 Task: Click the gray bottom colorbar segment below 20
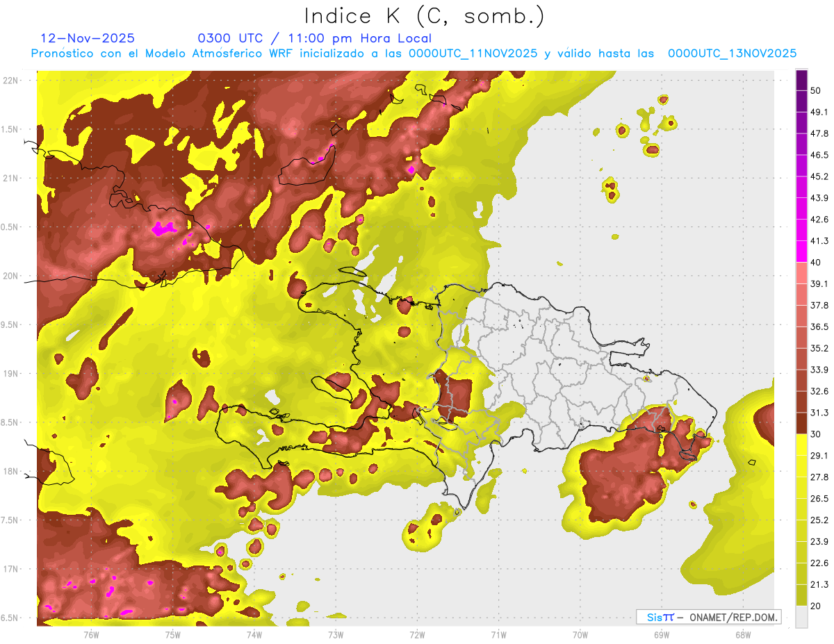point(802,617)
